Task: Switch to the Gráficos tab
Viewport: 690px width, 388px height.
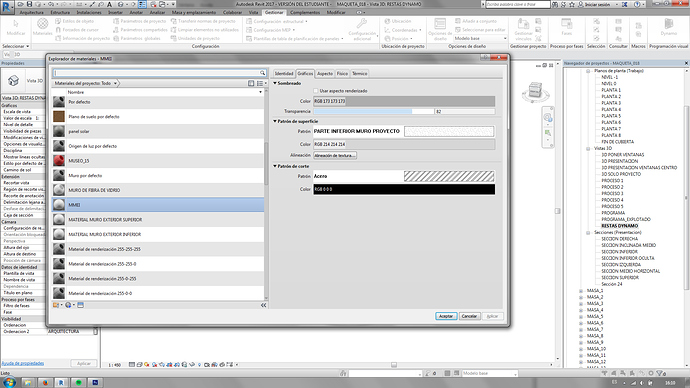Action: [305, 73]
